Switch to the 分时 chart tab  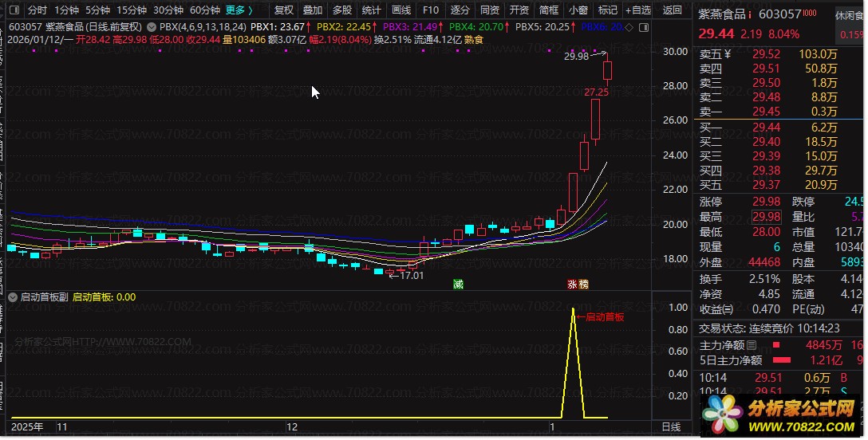click(37, 10)
